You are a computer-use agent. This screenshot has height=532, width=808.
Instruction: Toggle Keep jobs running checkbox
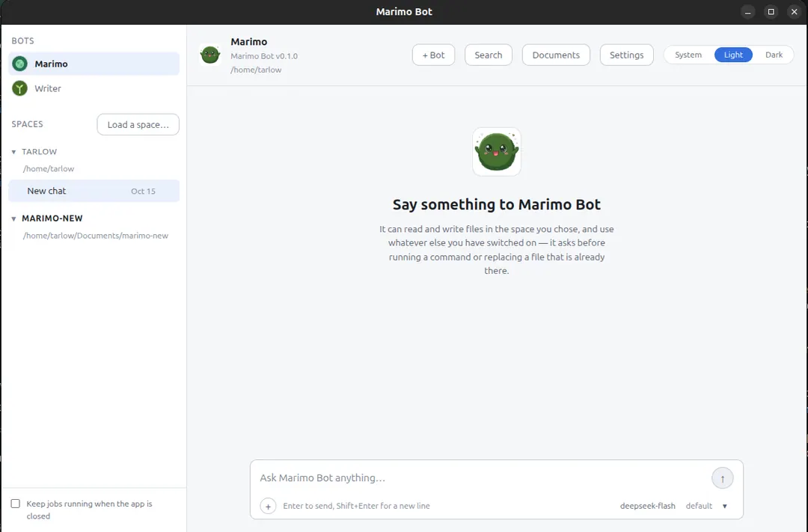click(x=16, y=504)
